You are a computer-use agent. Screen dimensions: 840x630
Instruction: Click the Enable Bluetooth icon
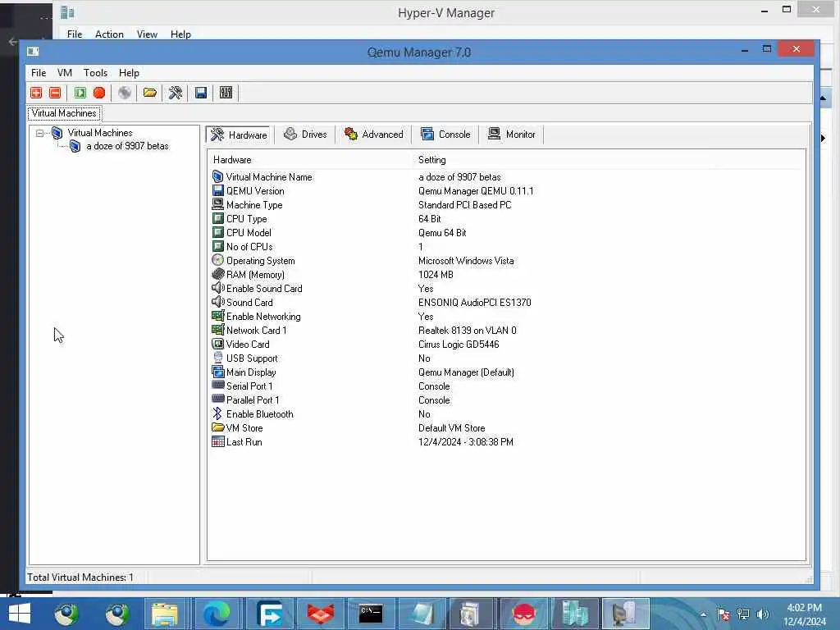click(217, 413)
